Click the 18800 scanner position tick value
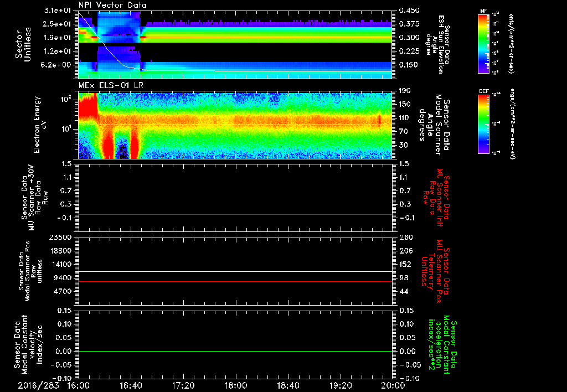The image size is (567, 392). point(61,251)
